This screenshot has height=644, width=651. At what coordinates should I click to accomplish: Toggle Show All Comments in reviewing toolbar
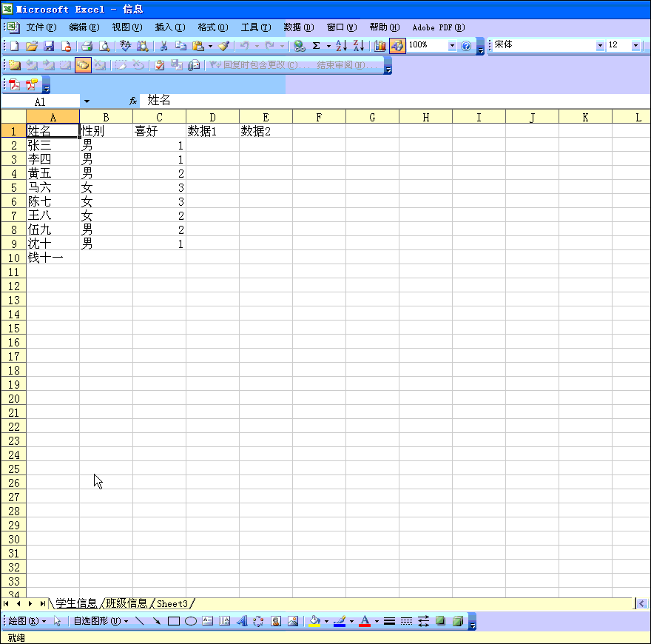pyautogui.click(x=83, y=65)
